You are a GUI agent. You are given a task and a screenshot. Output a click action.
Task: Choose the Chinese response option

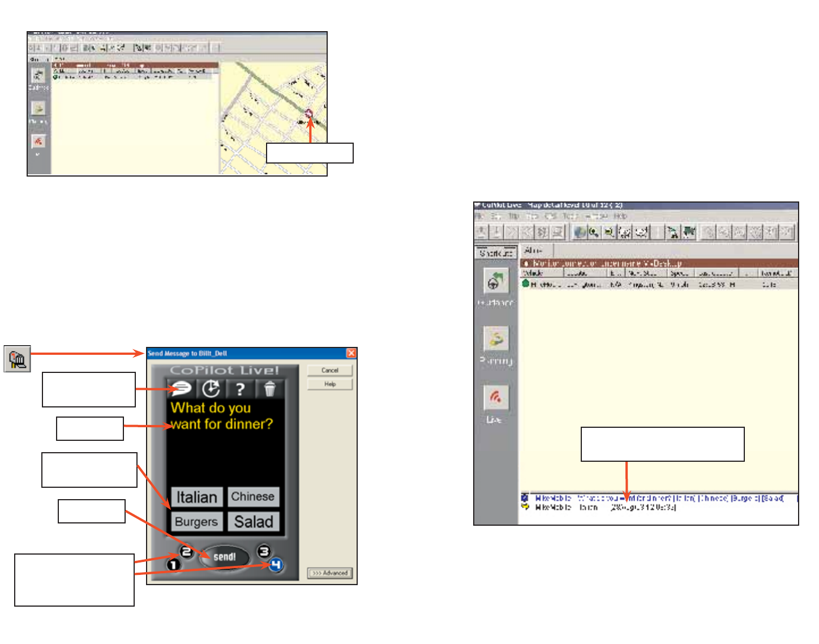click(253, 497)
